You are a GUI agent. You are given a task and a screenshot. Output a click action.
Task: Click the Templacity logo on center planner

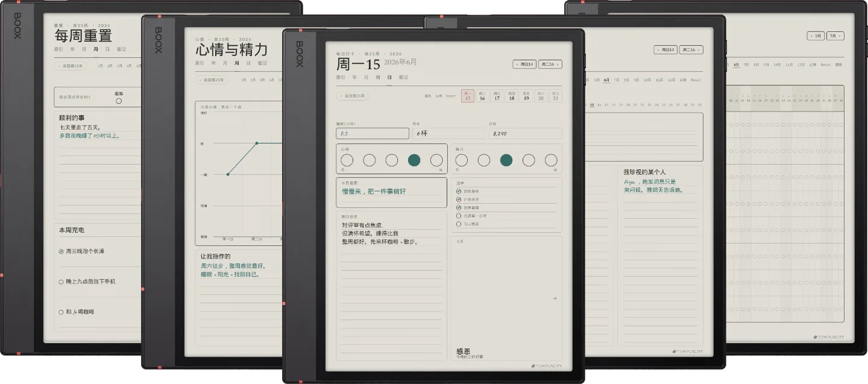(547, 365)
